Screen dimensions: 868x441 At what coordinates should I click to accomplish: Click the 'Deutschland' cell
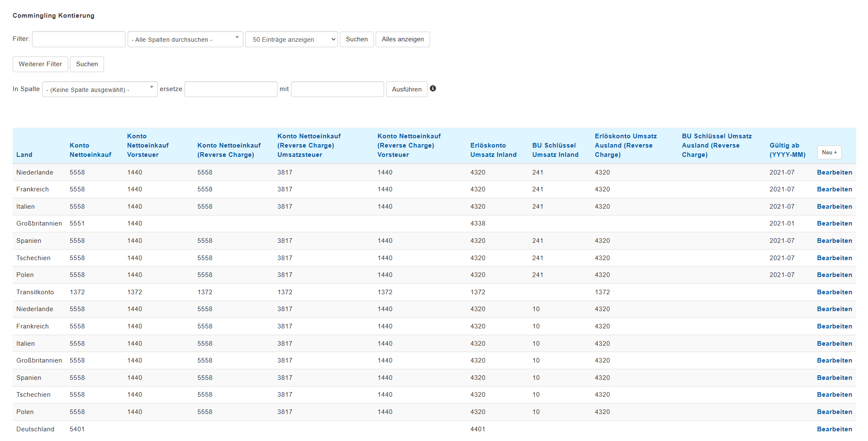[35, 429]
